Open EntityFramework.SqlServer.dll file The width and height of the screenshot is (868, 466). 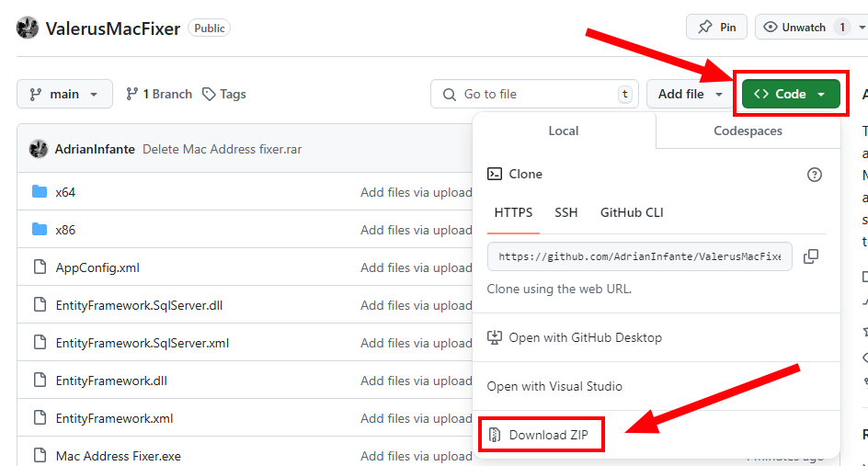(139, 305)
